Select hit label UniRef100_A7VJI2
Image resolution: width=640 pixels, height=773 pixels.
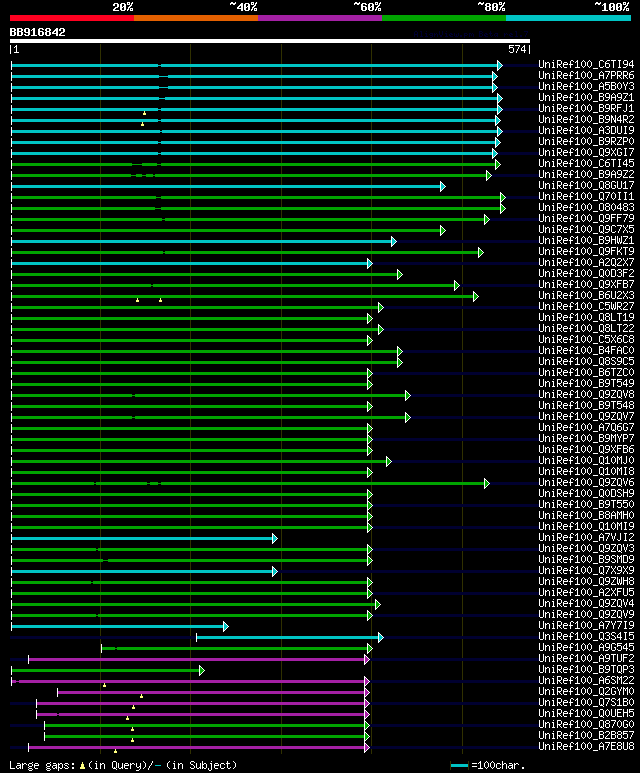pos(586,538)
